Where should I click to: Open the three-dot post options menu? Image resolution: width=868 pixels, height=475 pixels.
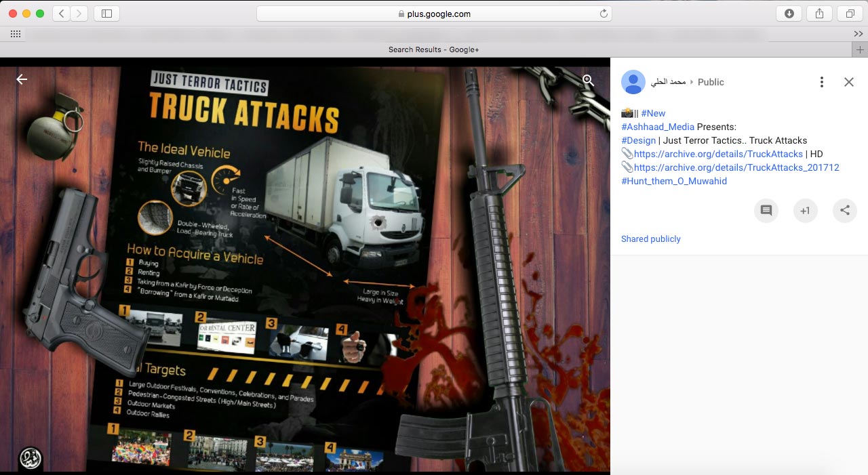pos(821,82)
